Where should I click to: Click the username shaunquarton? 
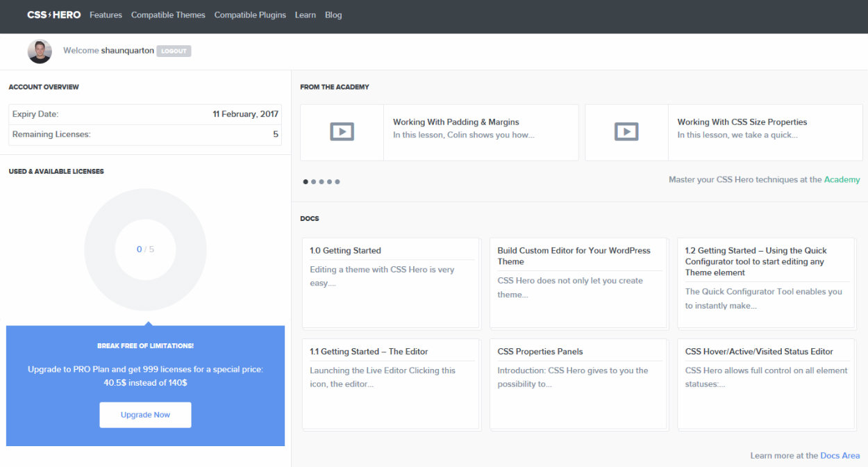click(128, 51)
